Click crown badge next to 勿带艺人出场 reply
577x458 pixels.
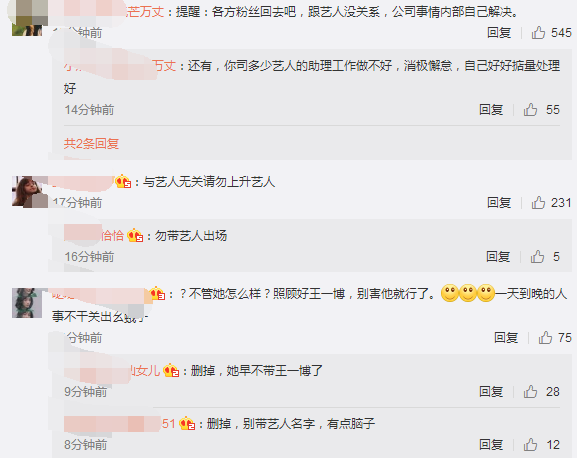135,235
